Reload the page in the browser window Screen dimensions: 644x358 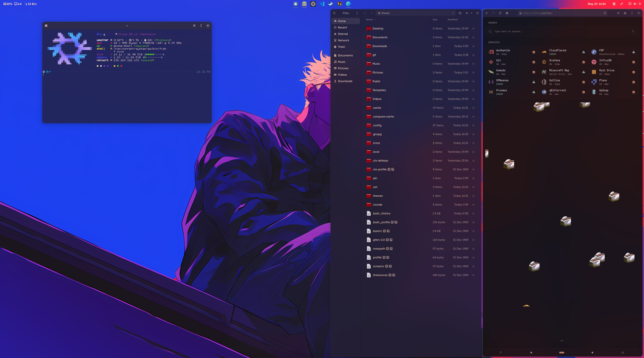click(500, 13)
